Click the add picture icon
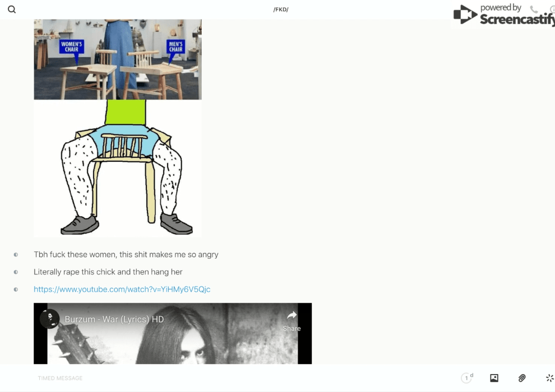 (x=494, y=378)
